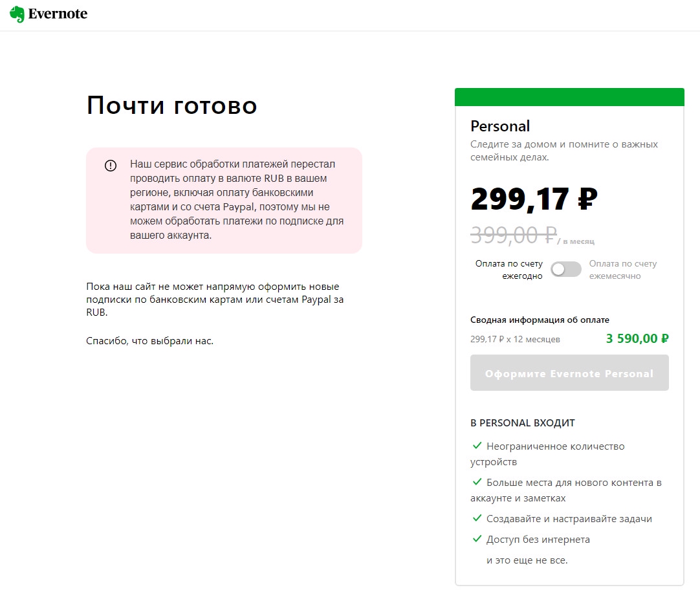700x592 pixels.
Task: Click the green 3 590,00 ₽ total
Action: [637, 338]
